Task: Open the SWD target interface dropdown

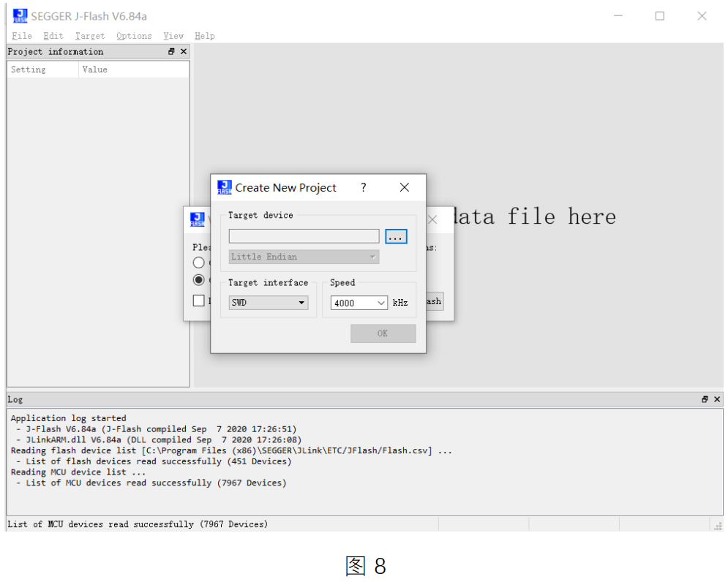Action: (x=269, y=303)
